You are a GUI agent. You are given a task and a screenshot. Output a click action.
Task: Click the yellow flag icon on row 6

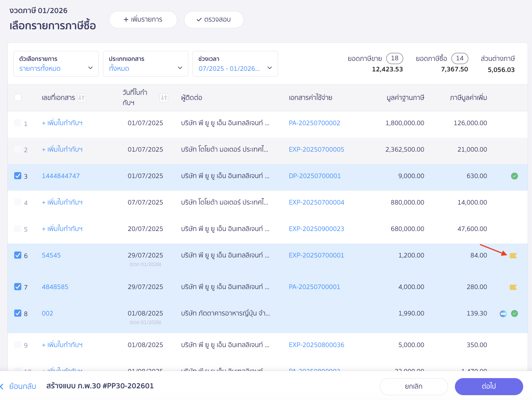(x=513, y=256)
